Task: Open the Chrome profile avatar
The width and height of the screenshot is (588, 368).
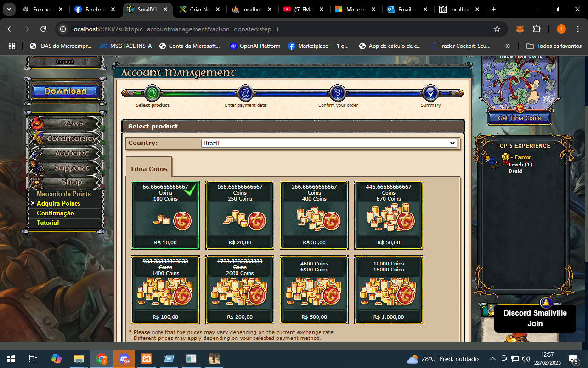Action: click(x=561, y=29)
